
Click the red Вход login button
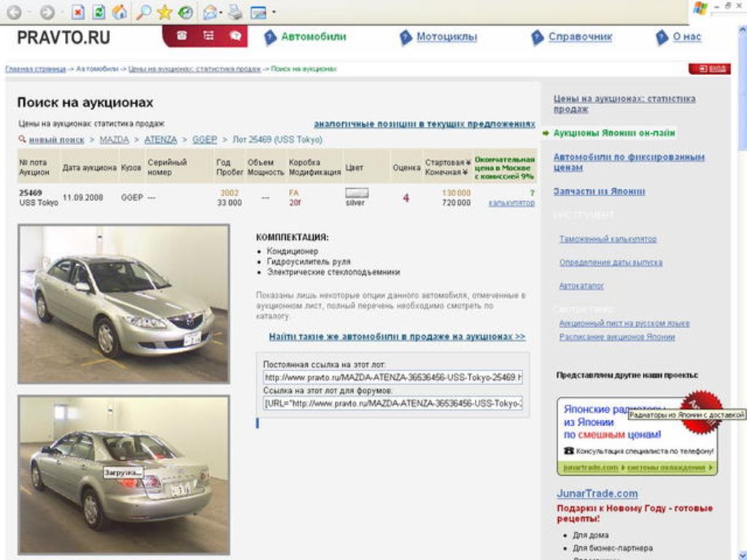(709, 69)
